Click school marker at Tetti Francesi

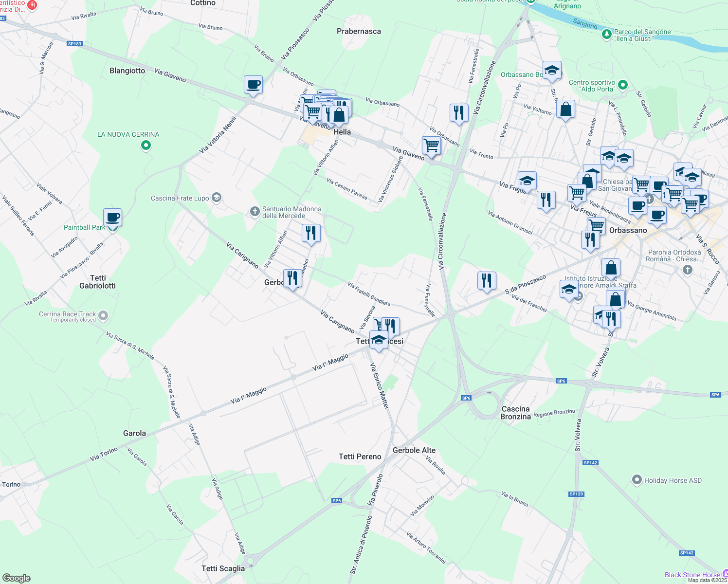click(x=379, y=340)
